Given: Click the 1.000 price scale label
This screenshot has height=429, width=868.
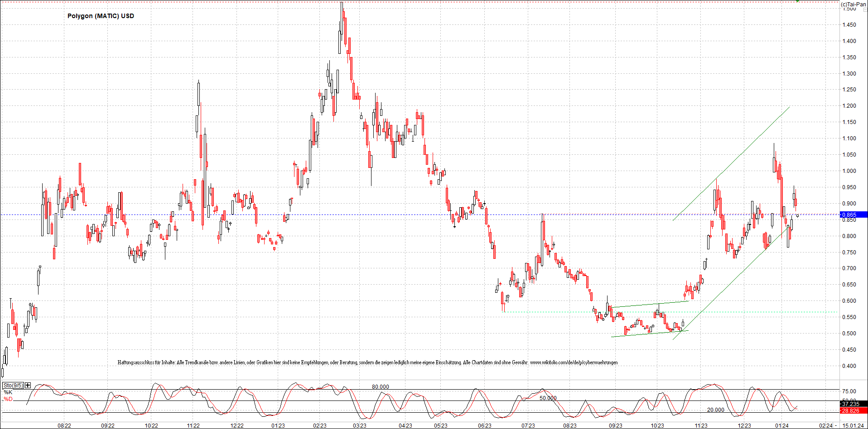Looking at the screenshot, I should [x=849, y=171].
